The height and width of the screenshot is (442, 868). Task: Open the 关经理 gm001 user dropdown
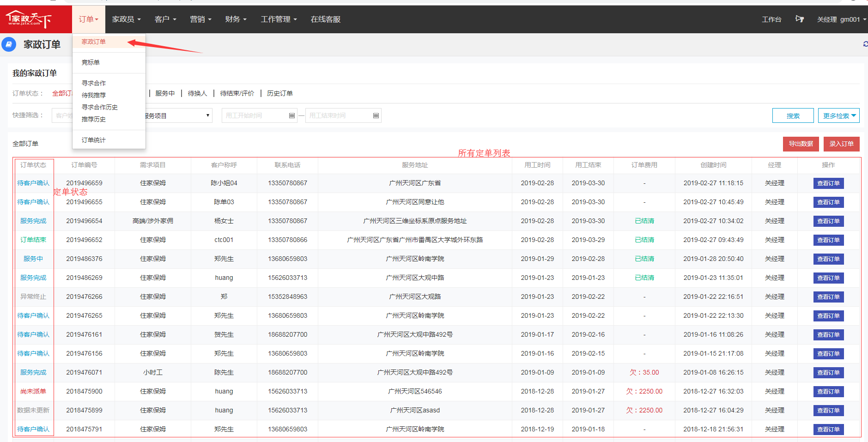[x=841, y=19]
